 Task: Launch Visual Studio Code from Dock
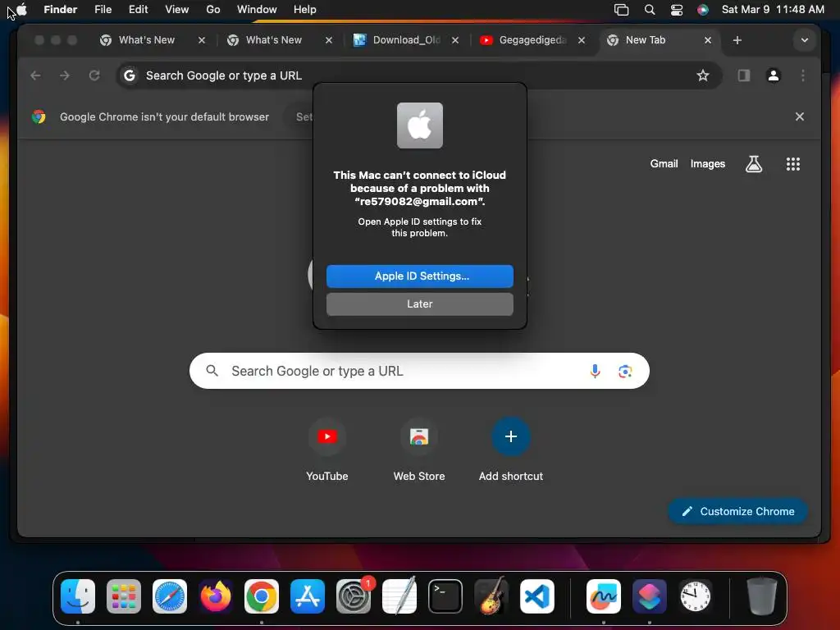pyautogui.click(x=536, y=596)
